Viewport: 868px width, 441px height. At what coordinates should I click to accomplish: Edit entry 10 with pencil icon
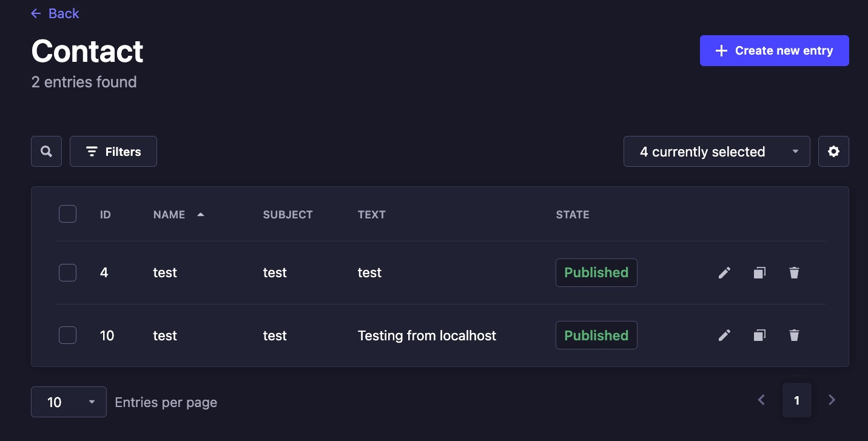(724, 335)
